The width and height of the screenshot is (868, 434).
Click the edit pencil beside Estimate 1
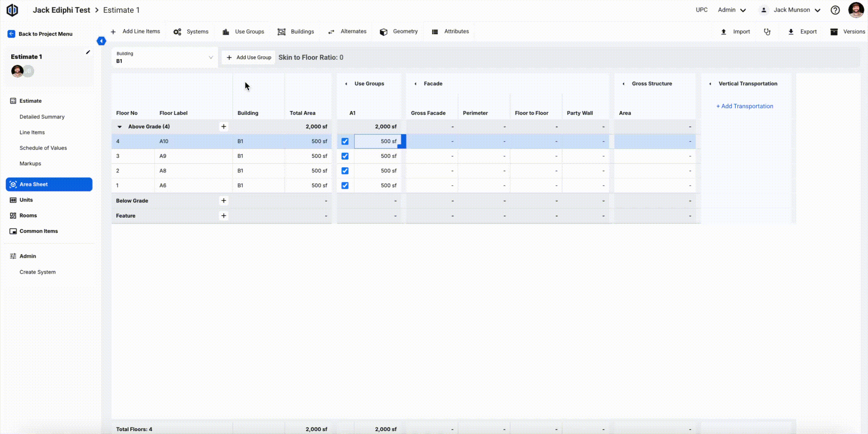tap(88, 52)
